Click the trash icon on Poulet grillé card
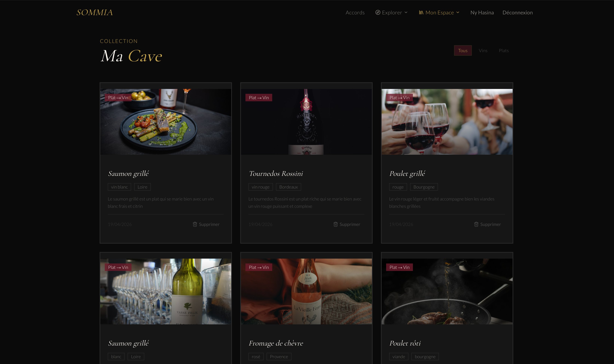614x364 pixels. click(x=476, y=224)
